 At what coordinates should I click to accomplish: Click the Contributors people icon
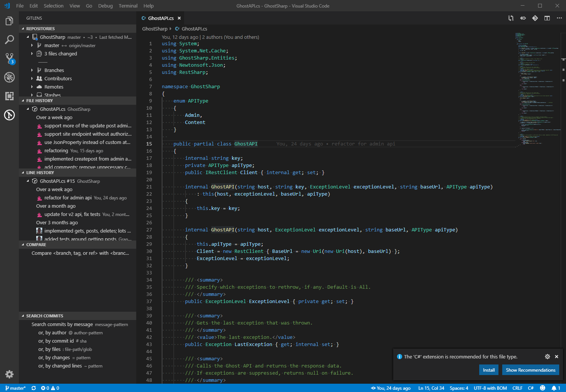(x=39, y=78)
